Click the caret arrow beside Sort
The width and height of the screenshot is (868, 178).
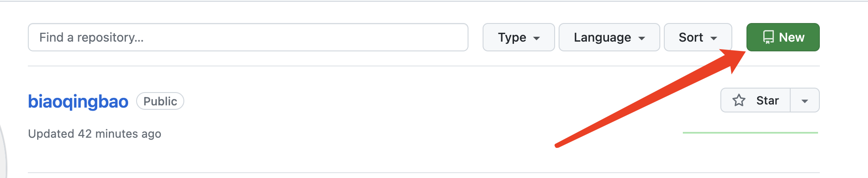[x=714, y=39]
